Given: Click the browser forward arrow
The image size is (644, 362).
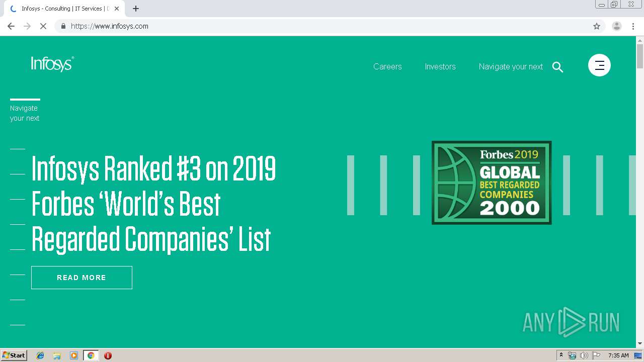Looking at the screenshot, I should (27, 26).
